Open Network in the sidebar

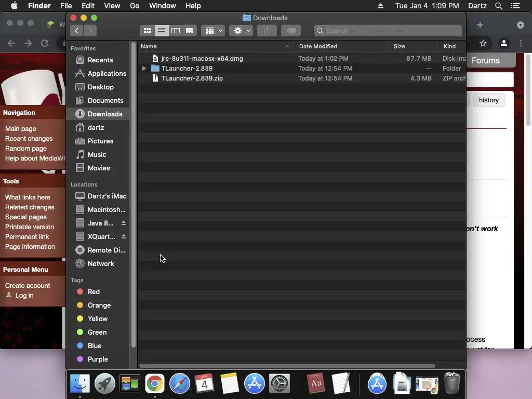[98, 263]
